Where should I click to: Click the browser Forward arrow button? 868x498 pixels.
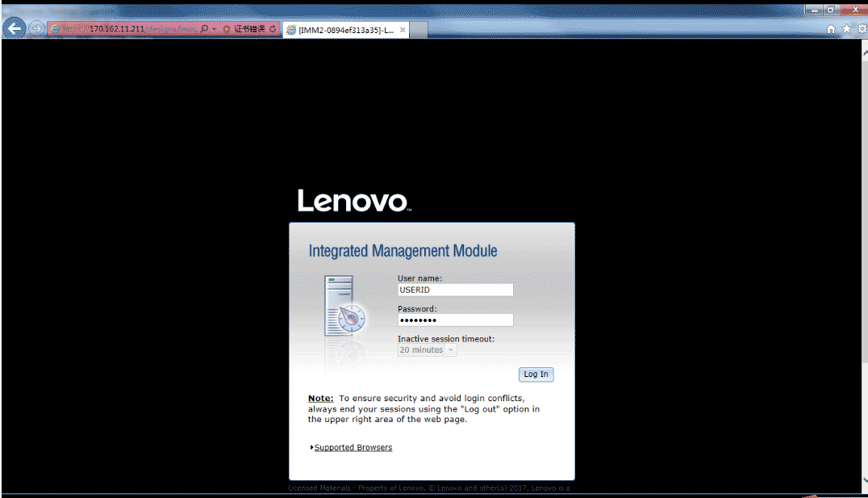coord(36,28)
